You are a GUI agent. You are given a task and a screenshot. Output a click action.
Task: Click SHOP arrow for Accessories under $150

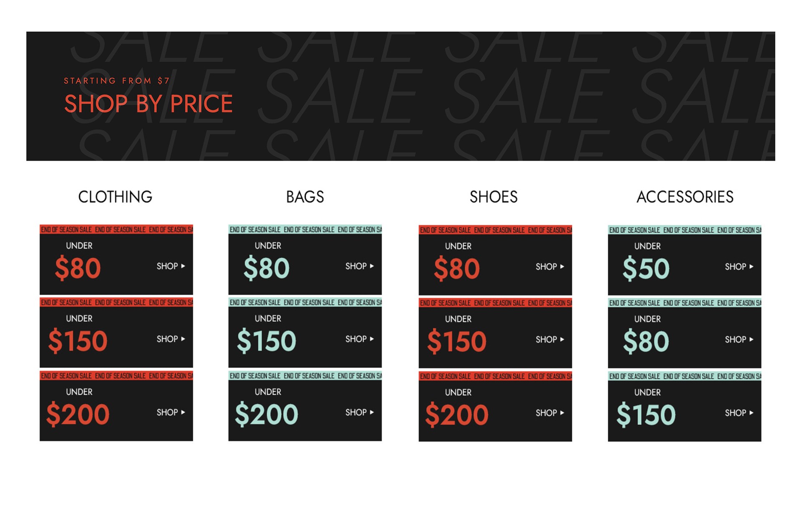point(739,413)
